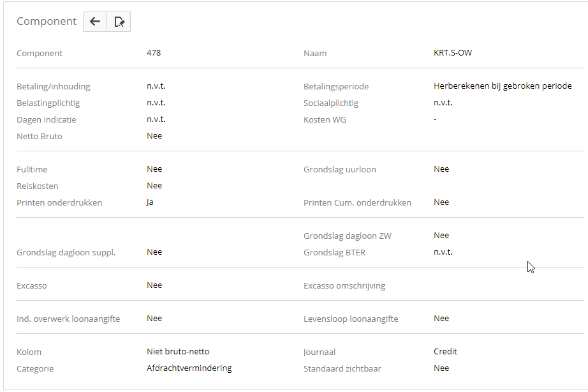Viewport: 588px width, 392px height.
Task: Click the Journaal Credit value
Action: pos(445,352)
